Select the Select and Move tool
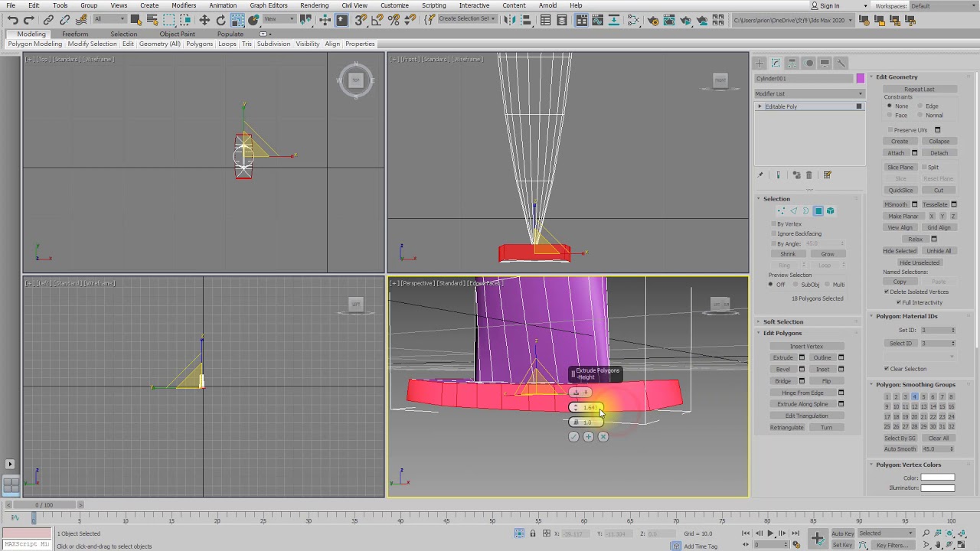 point(204,20)
